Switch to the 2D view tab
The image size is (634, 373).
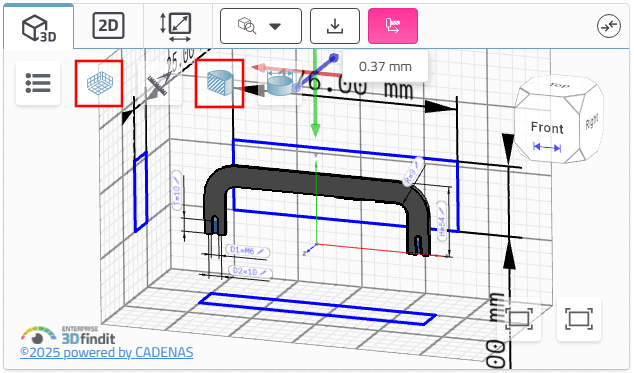(108, 26)
